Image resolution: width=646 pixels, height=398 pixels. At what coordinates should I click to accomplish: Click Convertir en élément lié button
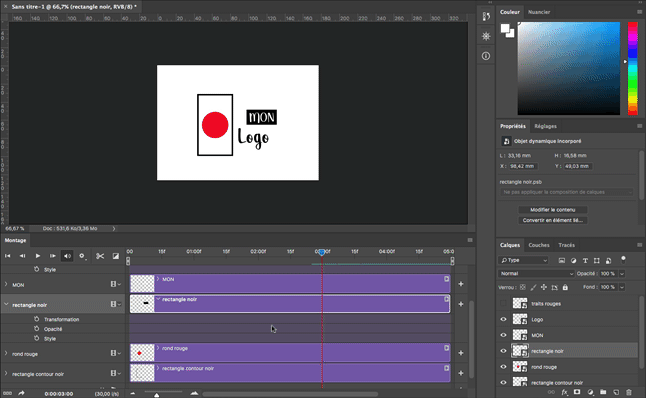pyautogui.click(x=552, y=220)
